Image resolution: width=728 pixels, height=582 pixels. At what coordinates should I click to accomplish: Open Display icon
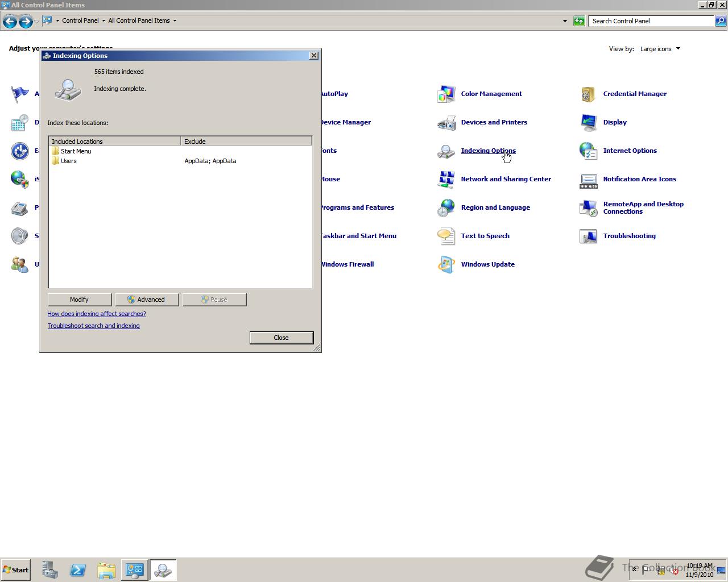[x=589, y=122]
